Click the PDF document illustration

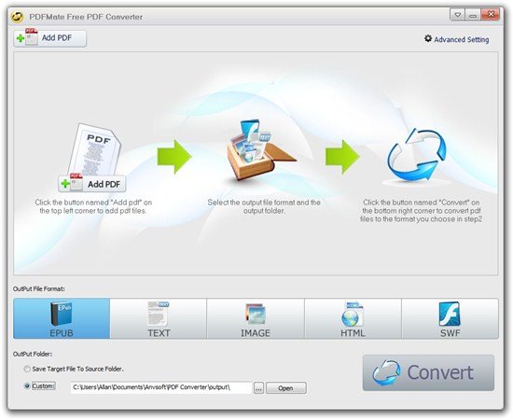click(94, 150)
